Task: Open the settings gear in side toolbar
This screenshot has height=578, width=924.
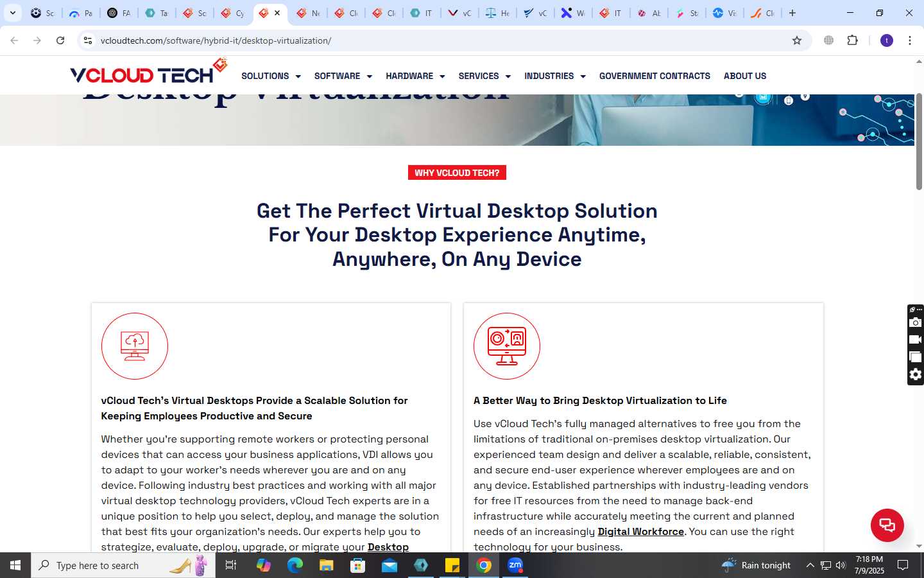Action: point(916,374)
